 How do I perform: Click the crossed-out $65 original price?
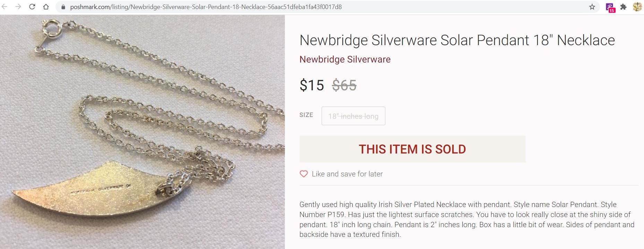(x=344, y=85)
